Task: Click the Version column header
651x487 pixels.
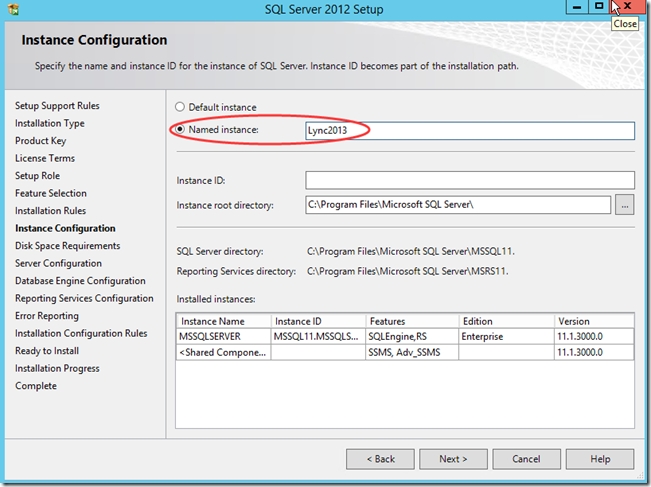Action: (594, 321)
